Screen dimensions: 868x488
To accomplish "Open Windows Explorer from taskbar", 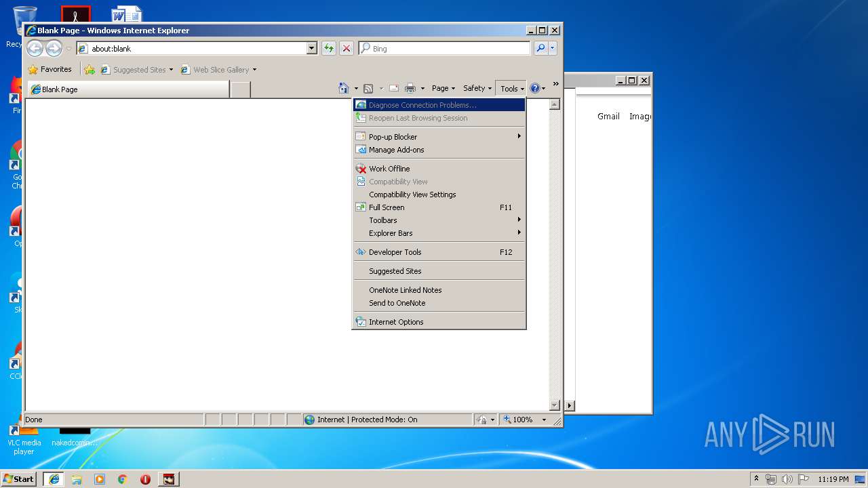I will coord(77,479).
